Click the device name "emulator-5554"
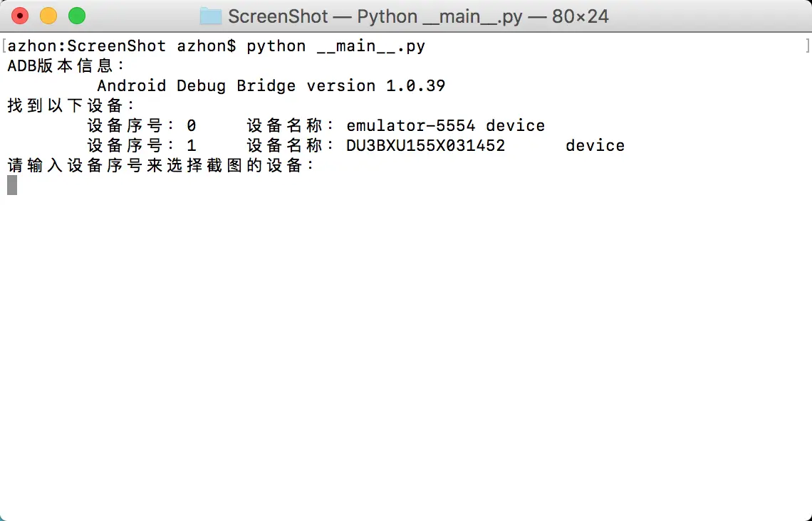Viewport: 812px width, 521px height. click(x=411, y=126)
